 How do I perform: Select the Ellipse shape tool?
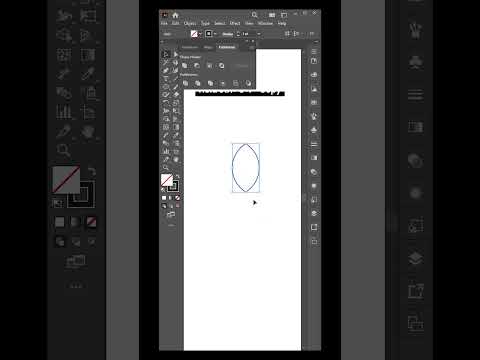[166, 87]
